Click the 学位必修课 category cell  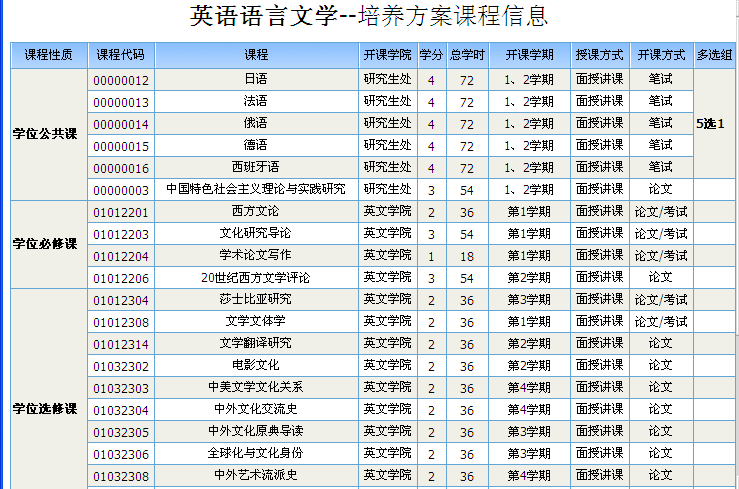(x=45, y=244)
